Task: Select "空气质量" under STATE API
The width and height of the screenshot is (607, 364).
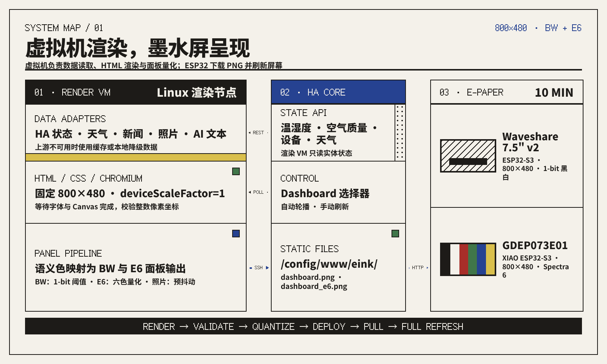Action: [347, 128]
